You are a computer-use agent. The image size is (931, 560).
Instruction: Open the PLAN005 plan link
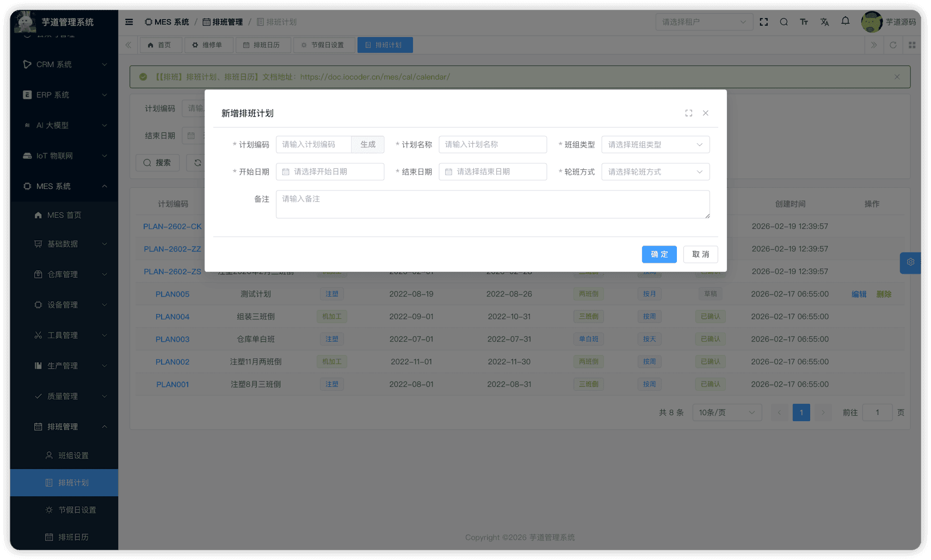(x=172, y=294)
